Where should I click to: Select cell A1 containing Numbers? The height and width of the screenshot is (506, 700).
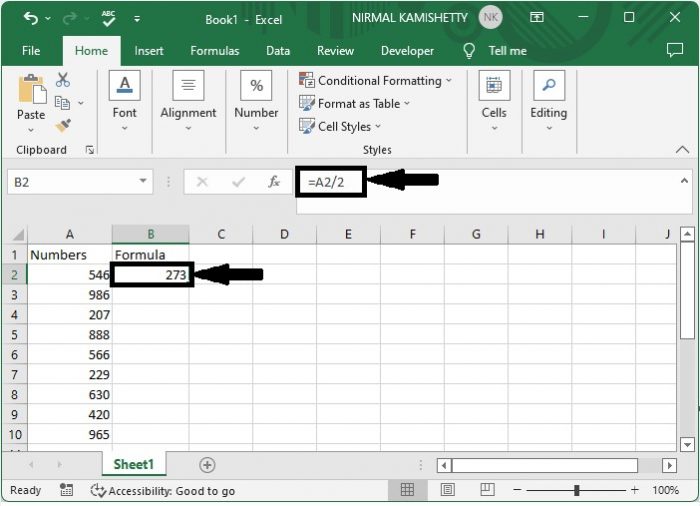click(x=70, y=255)
